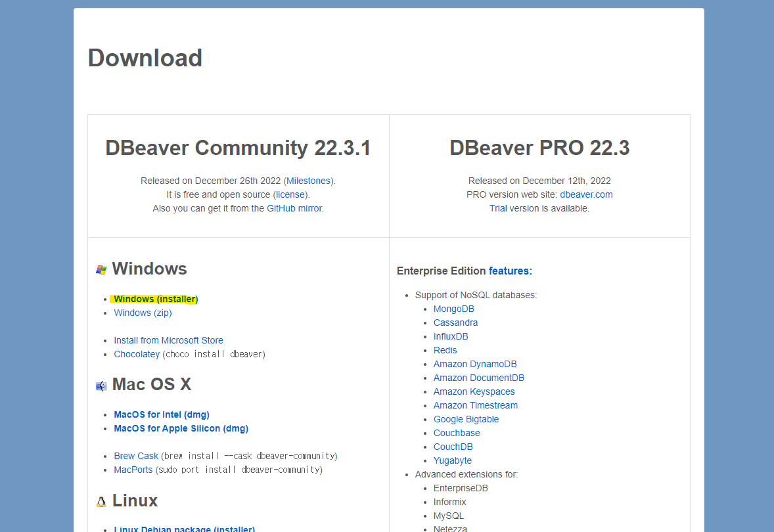Open the Amazon DynamoDB link
This screenshot has height=532, width=774.
pyautogui.click(x=475, y=365)
